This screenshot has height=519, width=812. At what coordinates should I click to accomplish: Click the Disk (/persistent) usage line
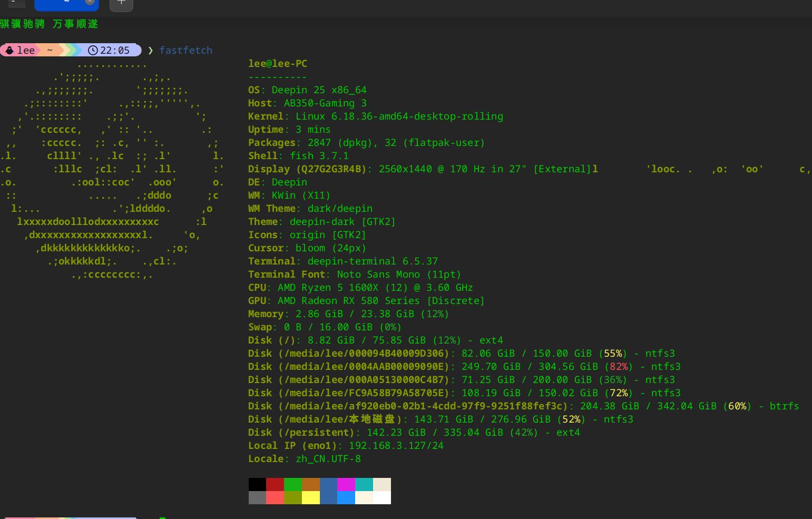click(x=414, y=433)
